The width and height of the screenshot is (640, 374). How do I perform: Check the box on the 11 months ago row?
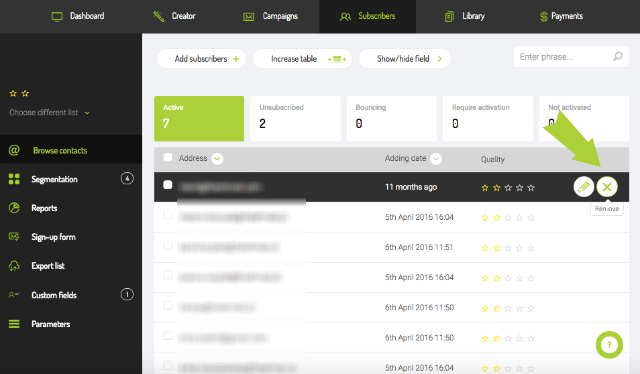click(168, 185)
